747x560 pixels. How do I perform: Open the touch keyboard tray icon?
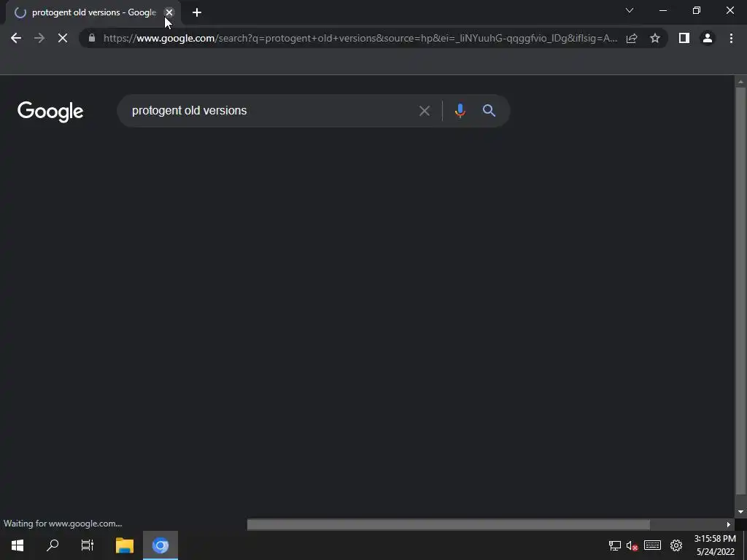coord(652,545)
